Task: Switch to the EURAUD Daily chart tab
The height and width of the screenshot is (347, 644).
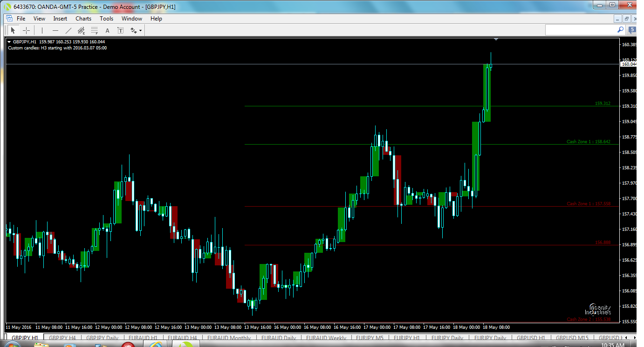Action: coord(279,338)
